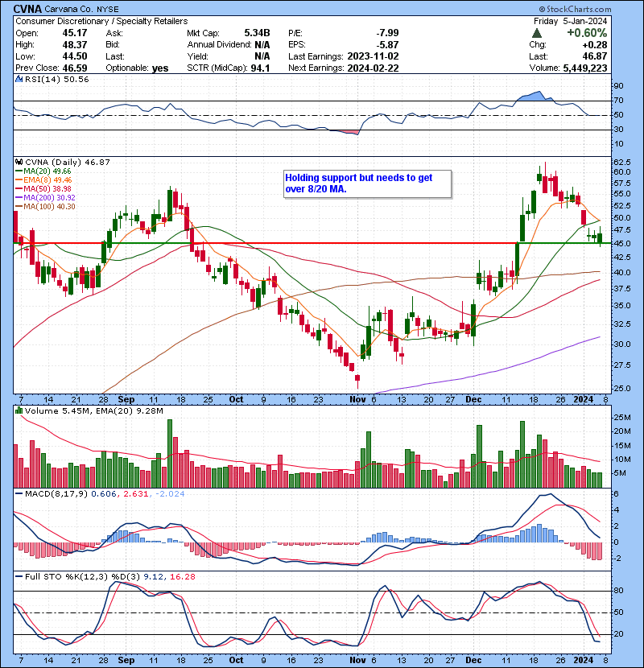Click the EMA(8) 49.46 legend entry

[x=43, y=179]
